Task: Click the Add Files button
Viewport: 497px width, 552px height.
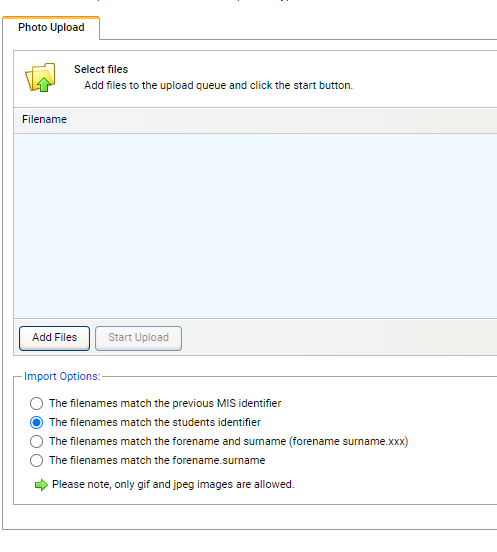Action: click(55, 338)
